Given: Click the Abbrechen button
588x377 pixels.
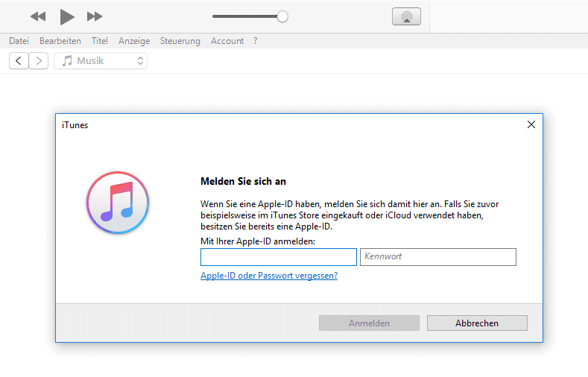Looking at the screenshot, I should pyautogui.click(x=477, y=323).
